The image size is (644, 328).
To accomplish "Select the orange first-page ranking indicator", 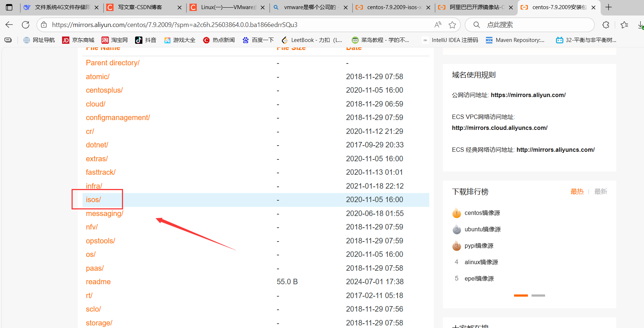I will (x=521, y=296).
